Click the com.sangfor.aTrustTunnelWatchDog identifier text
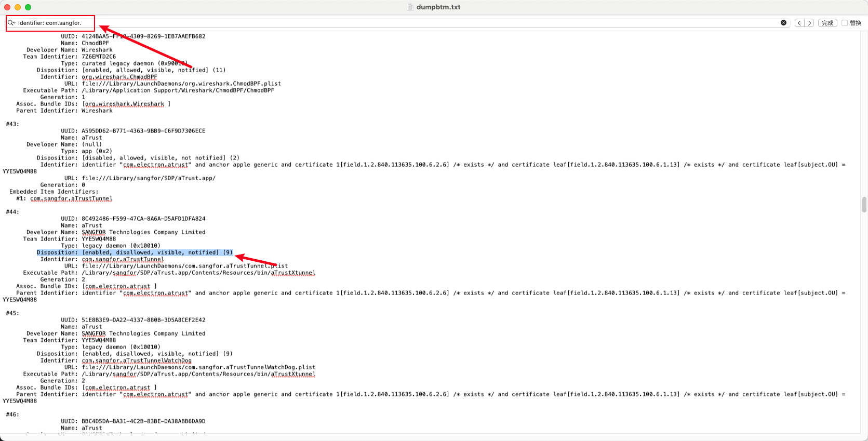The width and height of the screenshot is (868, 441). [x=137, y=360]
